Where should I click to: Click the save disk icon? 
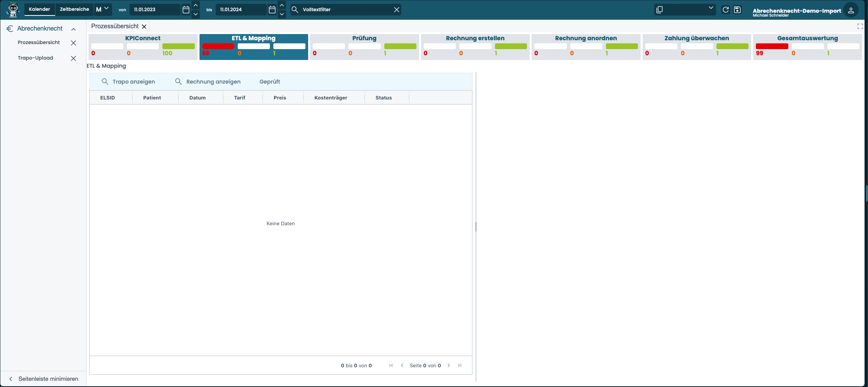[737, 10]
